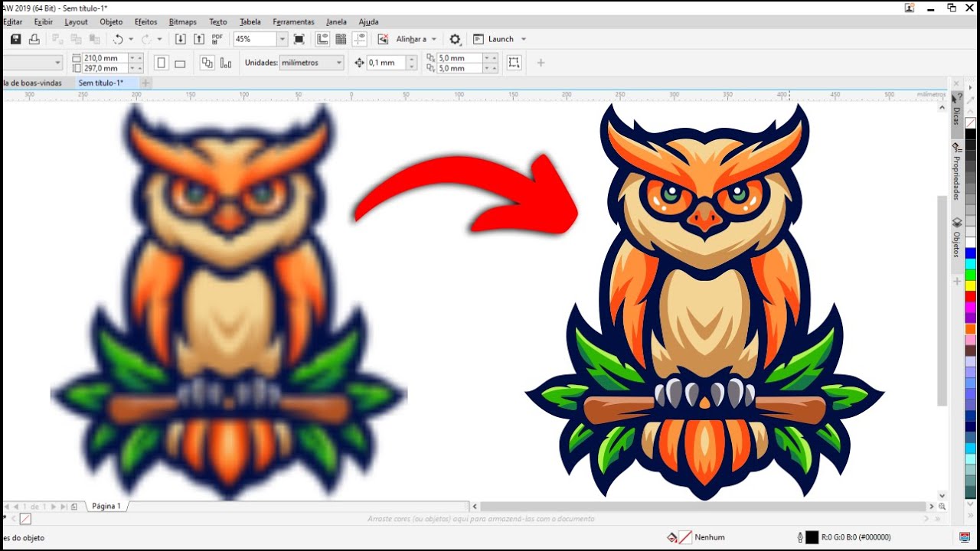This screenshot has width=980, height=551.
Task: Open the Unidades milímetros dropdown
Action: 311,63
